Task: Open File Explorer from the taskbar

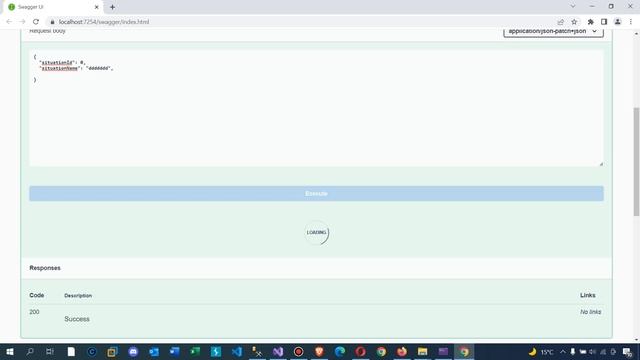Action: [x=422, y=351]
